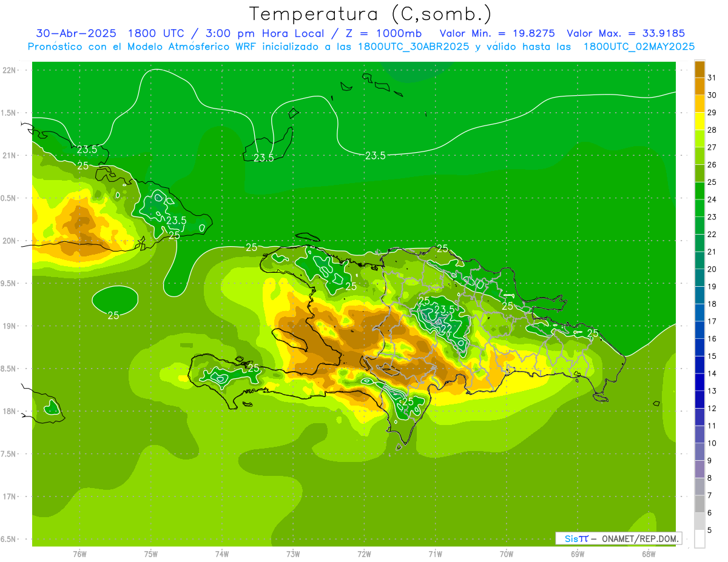Viewport: 728px width, 562px height.
Task: Click the '69W' longitude axis label
Action: (578, 554)
